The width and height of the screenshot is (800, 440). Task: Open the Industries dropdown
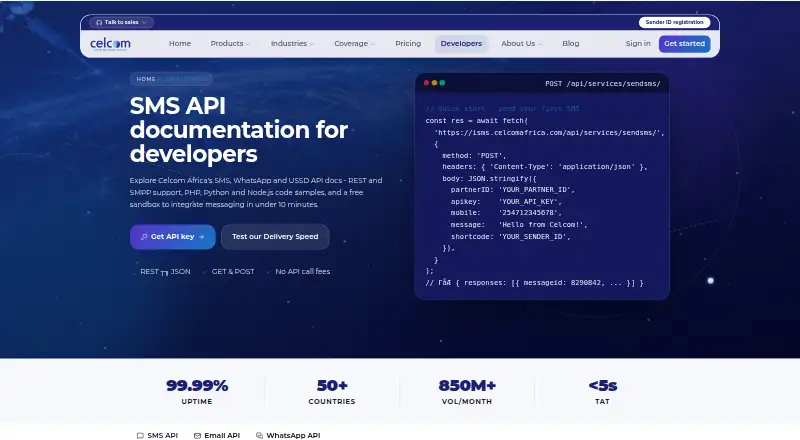[x=292, y=44]
